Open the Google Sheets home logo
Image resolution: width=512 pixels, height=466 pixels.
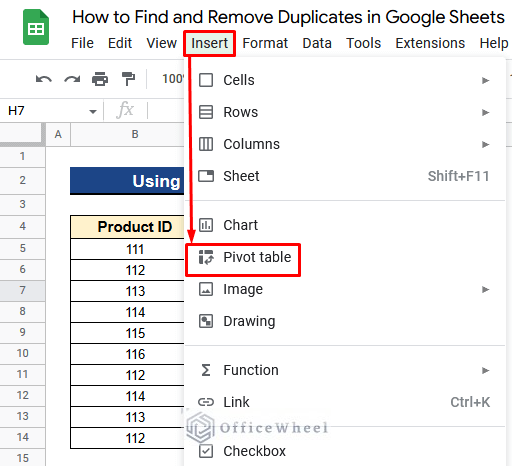tap(36, 27)
